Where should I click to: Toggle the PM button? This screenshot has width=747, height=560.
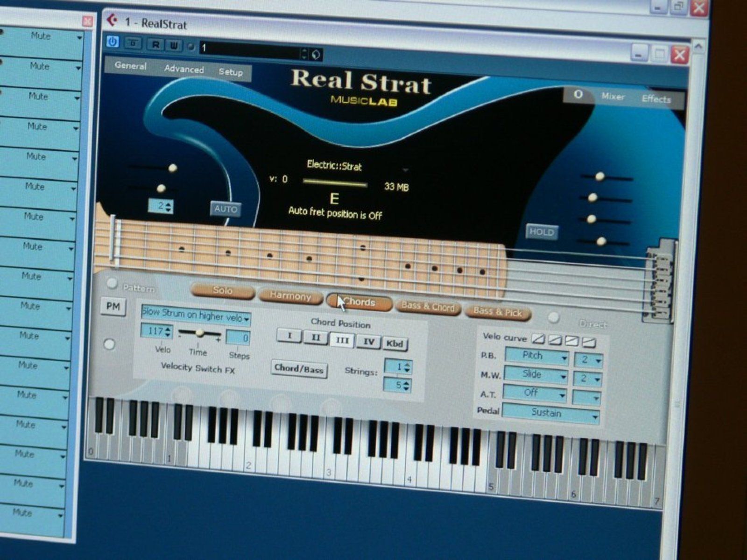tap(113, 307)
